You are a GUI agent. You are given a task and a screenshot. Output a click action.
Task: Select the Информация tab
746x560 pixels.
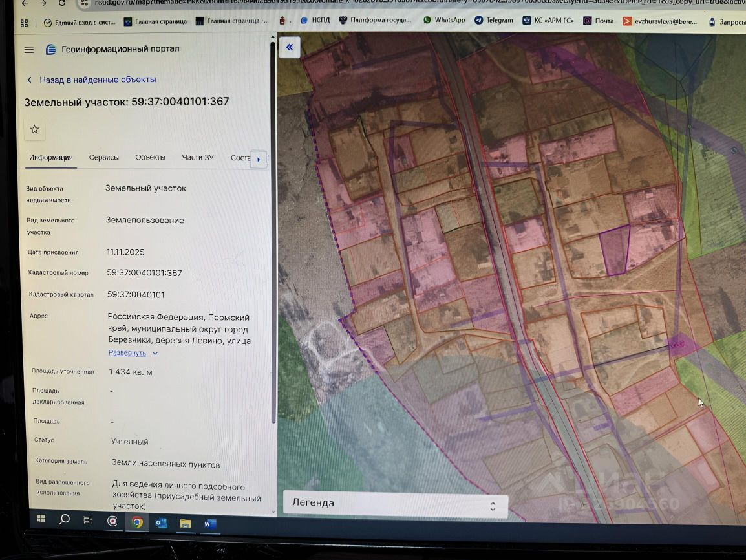tap(51, 158)
